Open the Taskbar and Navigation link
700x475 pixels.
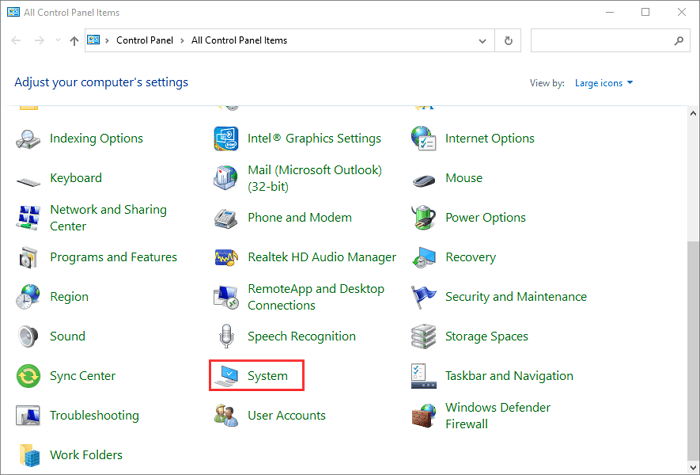[509, 376]
